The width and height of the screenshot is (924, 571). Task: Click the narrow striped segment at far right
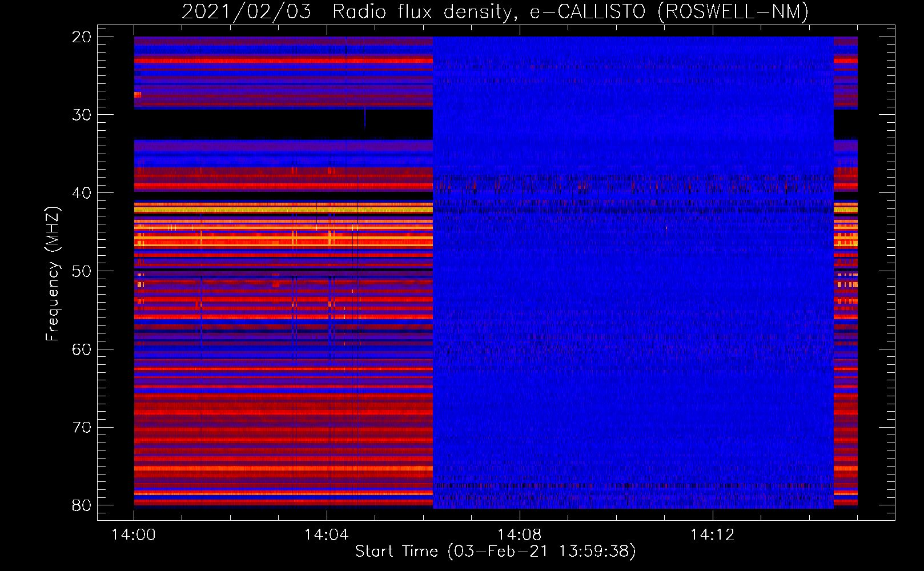pos(845,272)
